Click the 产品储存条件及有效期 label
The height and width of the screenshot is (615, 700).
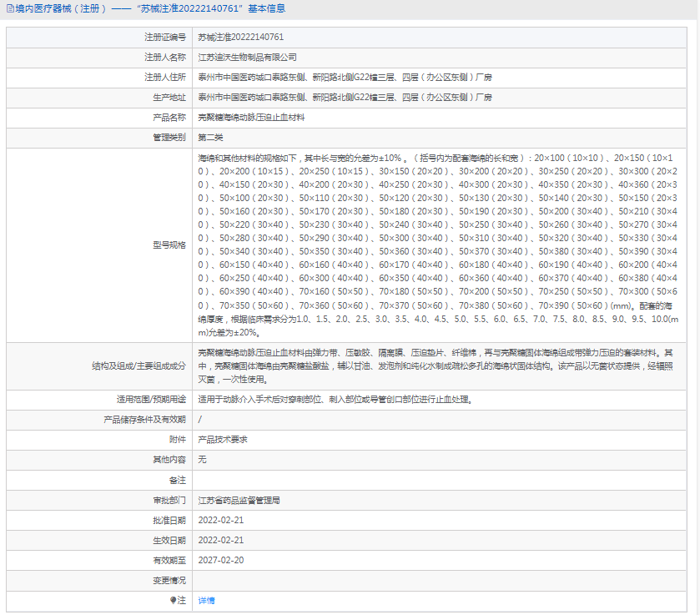click(x=144, y=420)
